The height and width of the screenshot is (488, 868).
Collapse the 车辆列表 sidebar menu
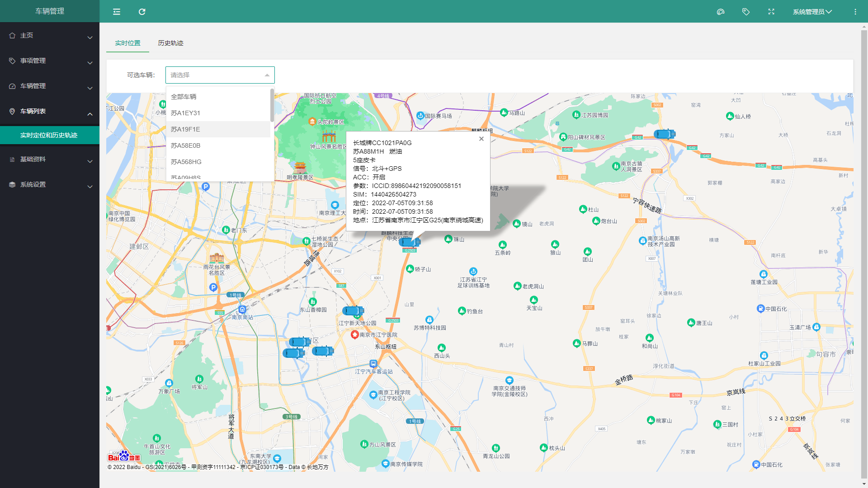50,111
